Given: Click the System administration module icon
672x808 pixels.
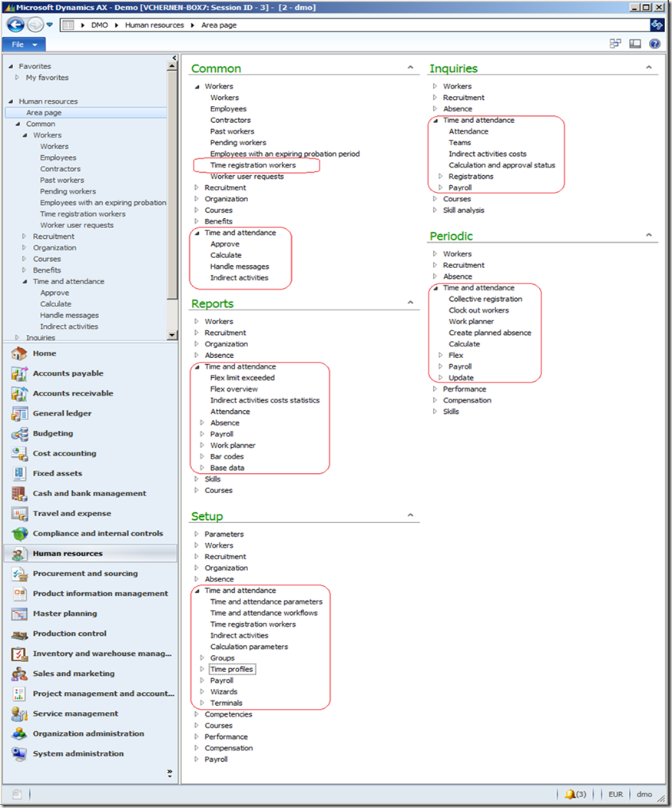Looking at the screenshot, I should coord(18,753).
